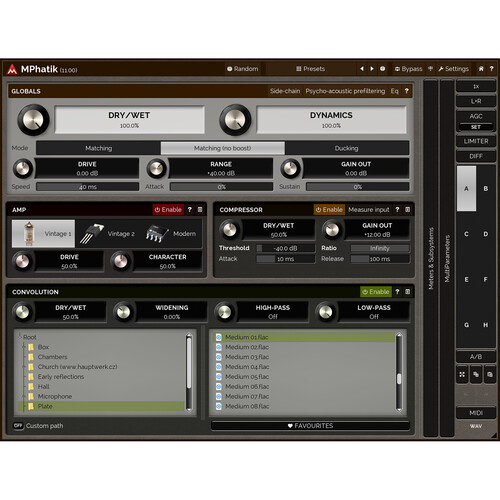
Task: Click the copy preset icon
Action: point(476,374)
